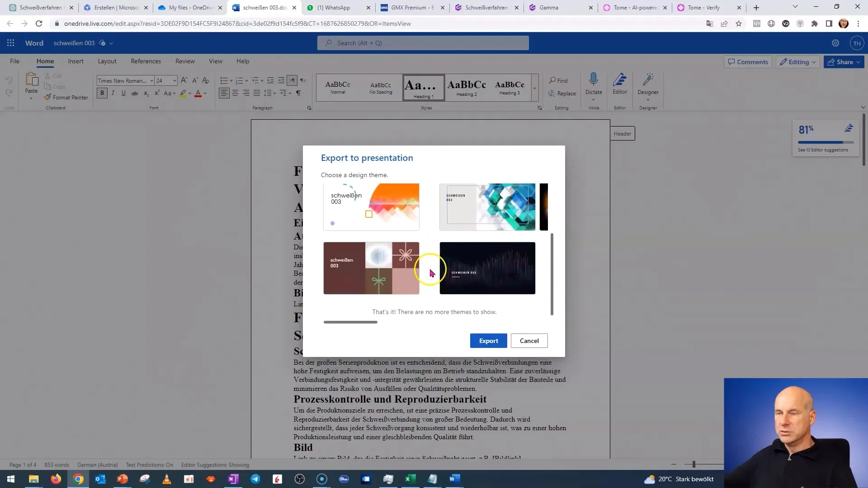This screenshot has height=488, width=868.
Task: Open the Home ribbon tab
Action: (x=45, y=61)
